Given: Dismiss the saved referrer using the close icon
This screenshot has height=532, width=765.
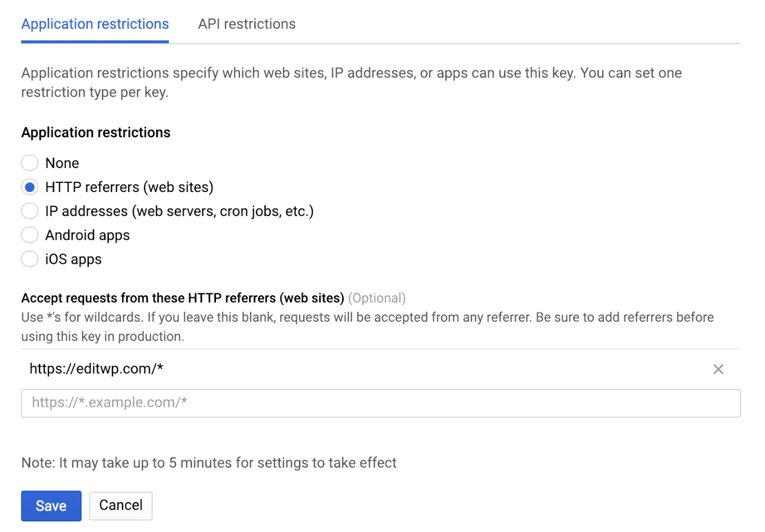Looking at the screenshot, I should pyautogui.click(x=718, y=369).
